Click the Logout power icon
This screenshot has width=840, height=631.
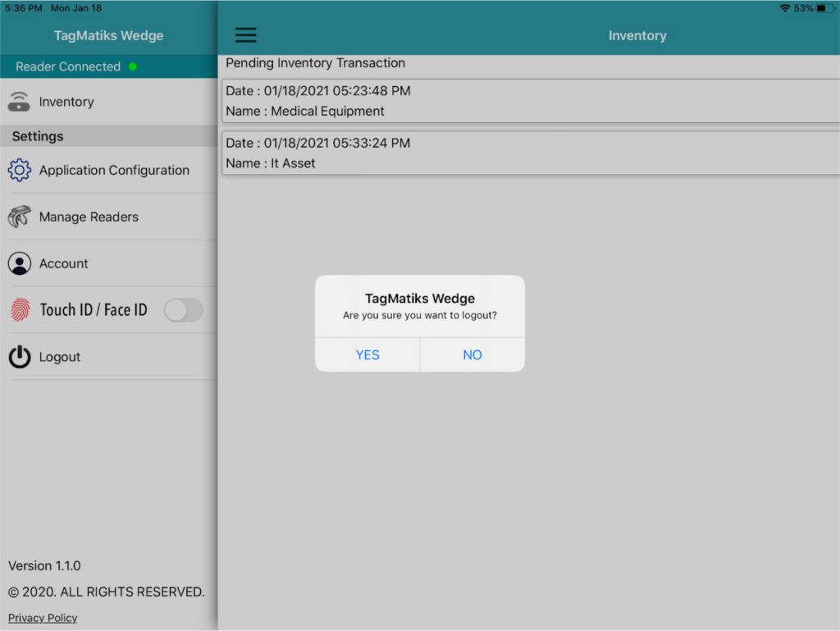pos(20,357)
